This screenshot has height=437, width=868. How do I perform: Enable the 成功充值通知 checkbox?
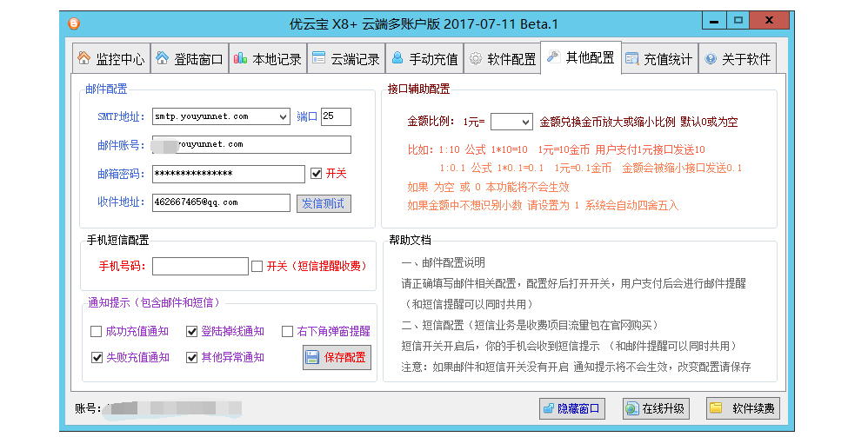(97, 332)
